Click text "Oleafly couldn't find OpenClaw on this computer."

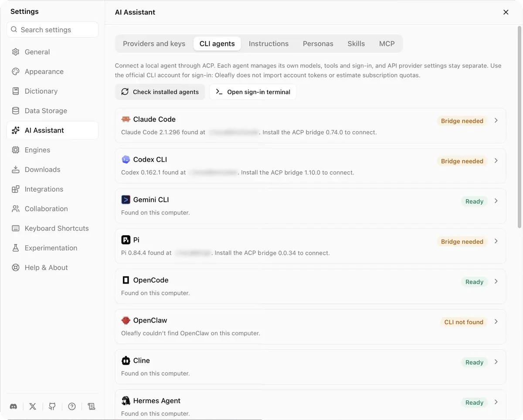190,333
